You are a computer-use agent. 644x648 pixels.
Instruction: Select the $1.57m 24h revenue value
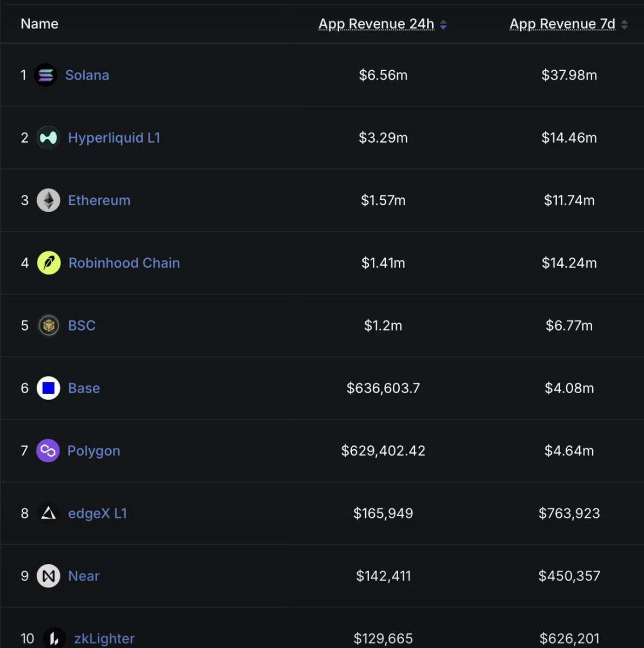[x=383, y=200]
